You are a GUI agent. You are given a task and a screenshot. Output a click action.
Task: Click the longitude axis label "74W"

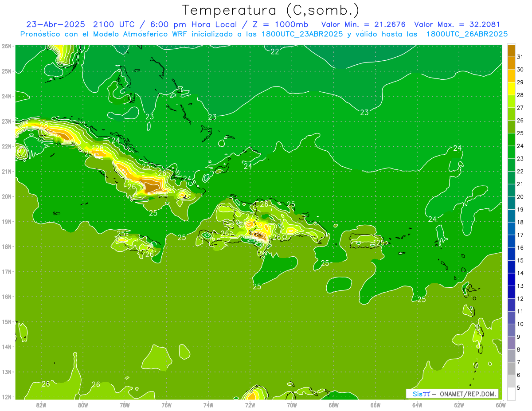coord(208,405)
